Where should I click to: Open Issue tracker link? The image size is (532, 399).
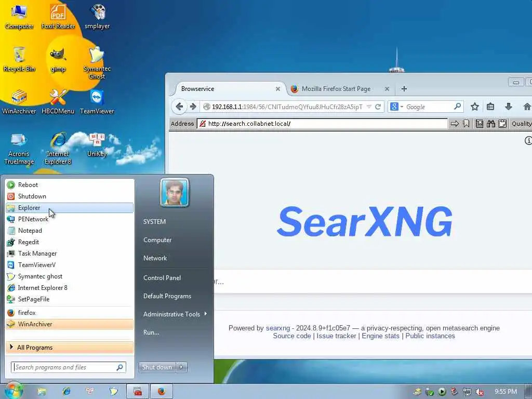[336, 336]
